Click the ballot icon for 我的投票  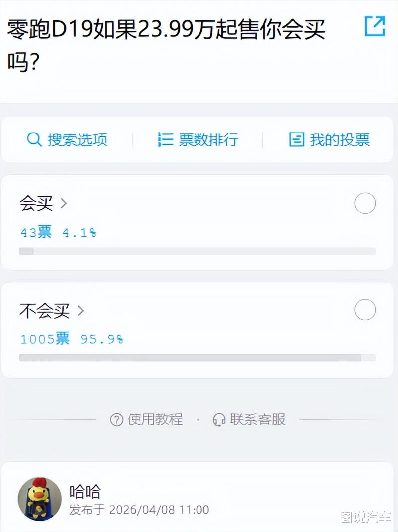[297, 140]
